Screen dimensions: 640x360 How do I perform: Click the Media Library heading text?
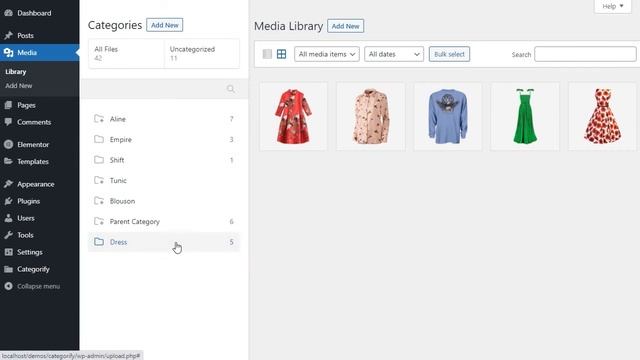point(289,26)
